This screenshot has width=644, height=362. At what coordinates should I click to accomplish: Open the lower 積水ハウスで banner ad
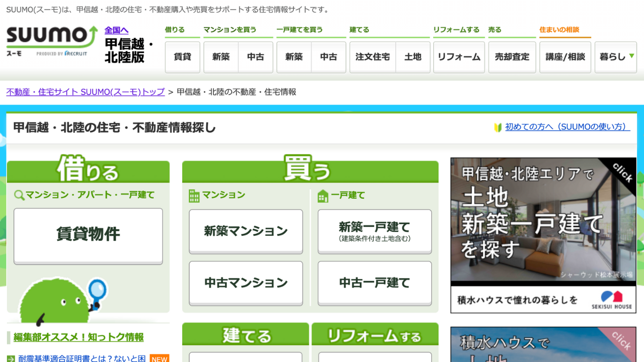(x=543, y=344)
